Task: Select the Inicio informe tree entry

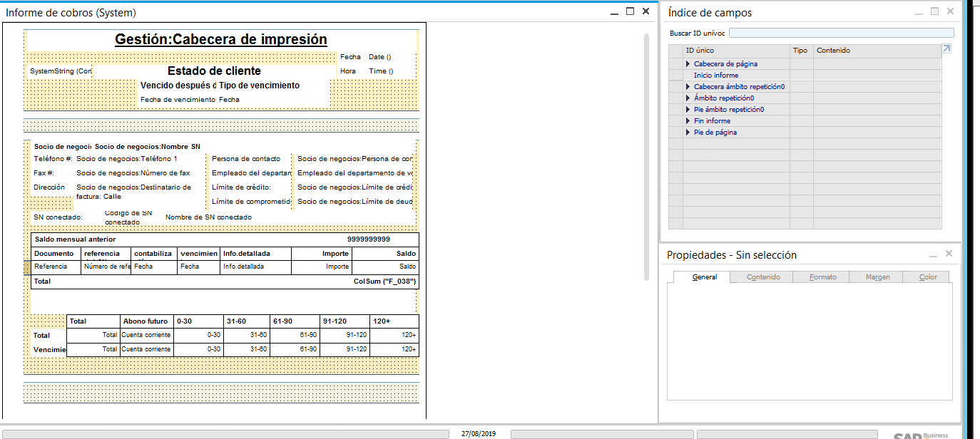Action: tap(716, 76)
